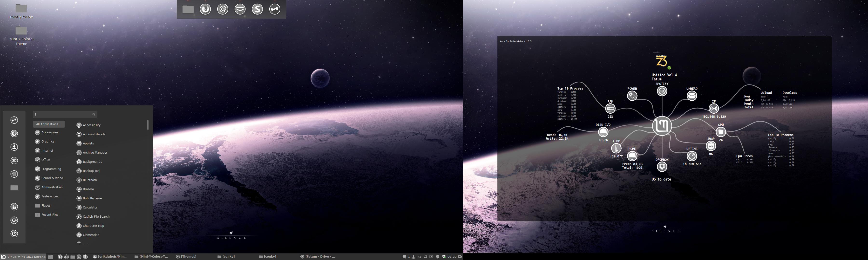This screenshot has width=868, height=260.
Task: Switch to the Fatum - Drive taskbar window
Action: point(318,257)
